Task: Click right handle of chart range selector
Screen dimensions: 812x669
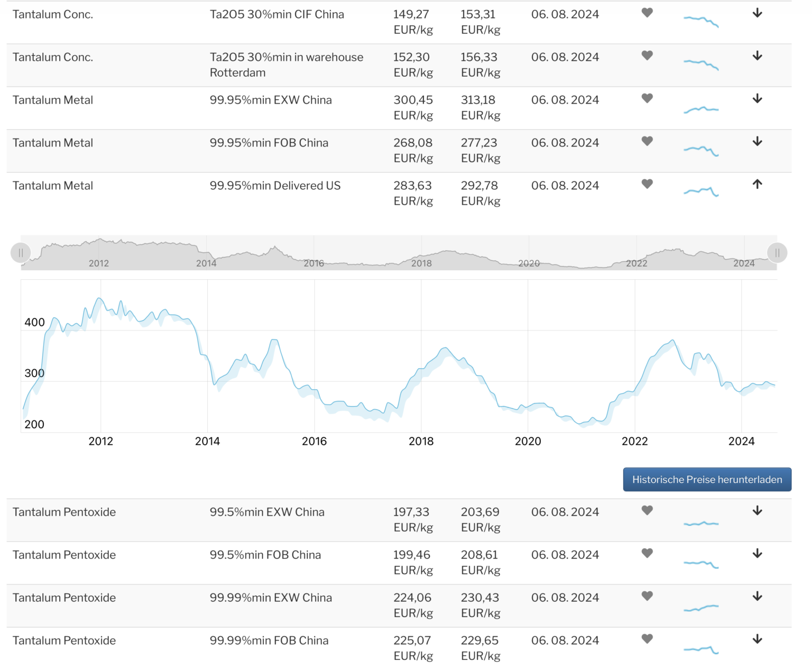Action: [x=777, y=253]
